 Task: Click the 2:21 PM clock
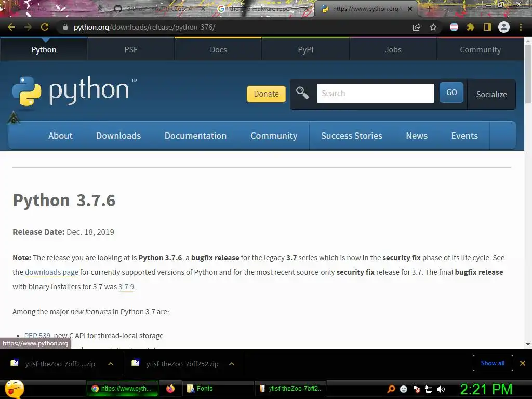486,389
